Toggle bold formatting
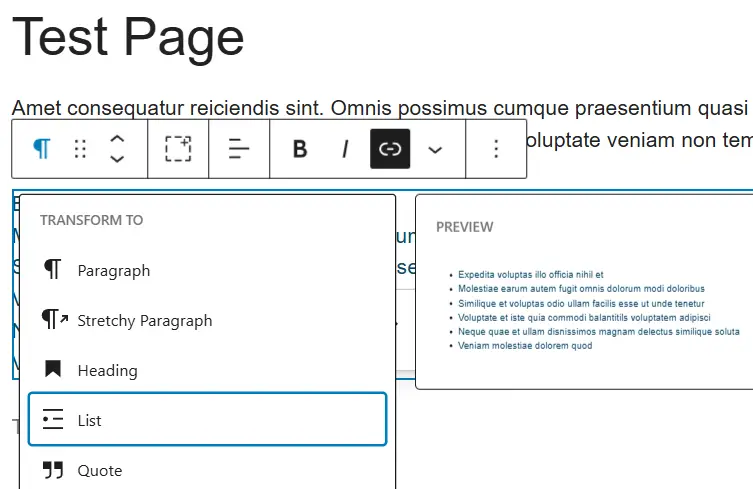 (x=300, y=149)
